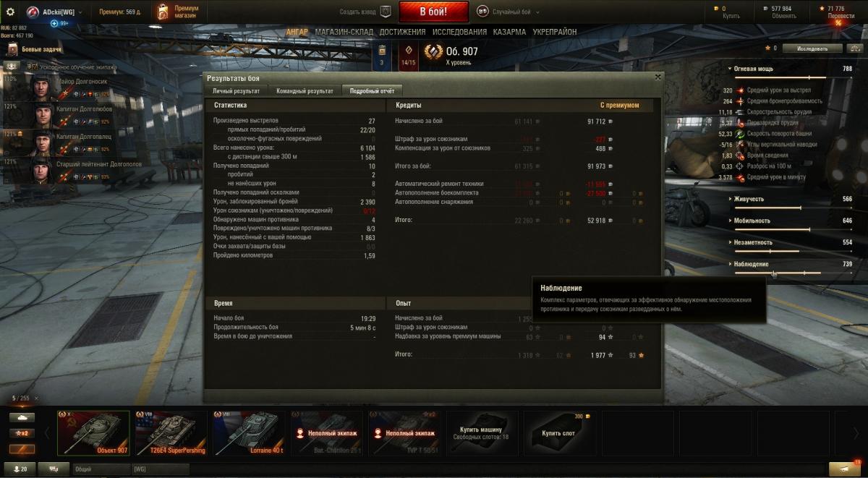Open the ИССЛЕДОВАНИЯ menu section
Viewport: 868px width, 478px height.
coord(459,32)
